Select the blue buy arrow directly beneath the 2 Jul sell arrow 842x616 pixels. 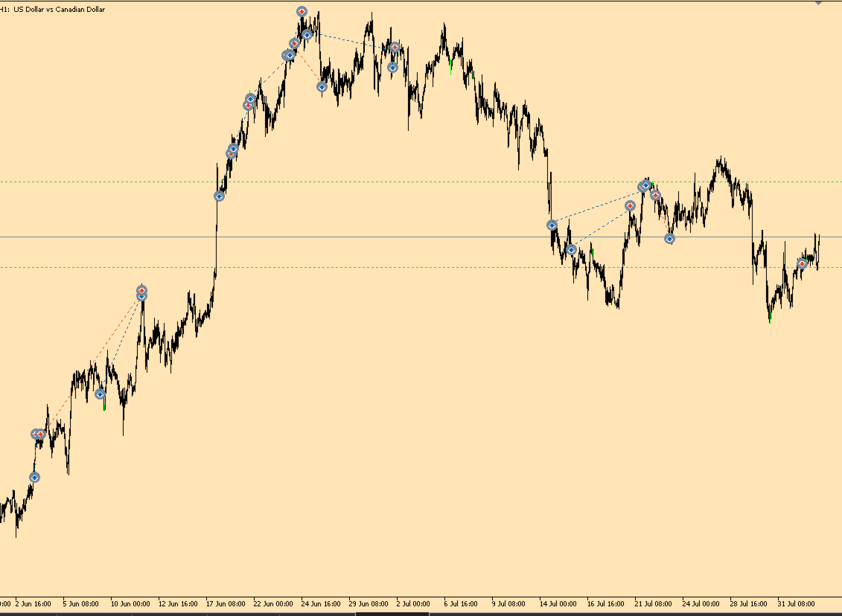[x=392, y=68]
